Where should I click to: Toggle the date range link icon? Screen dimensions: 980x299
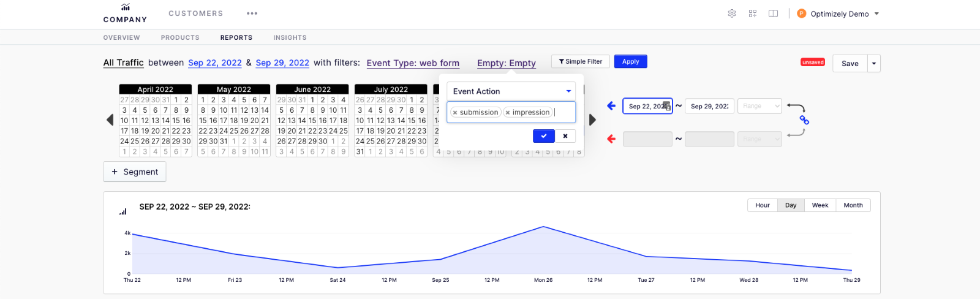click(804, 121)
